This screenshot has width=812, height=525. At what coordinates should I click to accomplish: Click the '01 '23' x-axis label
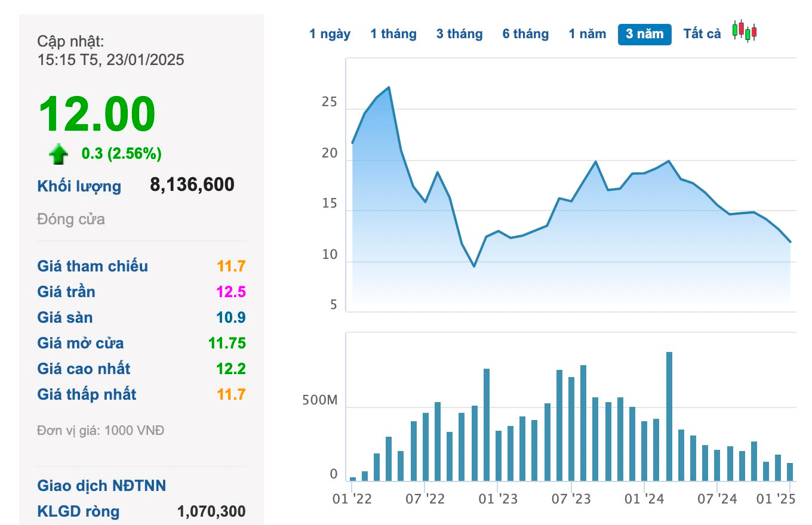point(499,499)
